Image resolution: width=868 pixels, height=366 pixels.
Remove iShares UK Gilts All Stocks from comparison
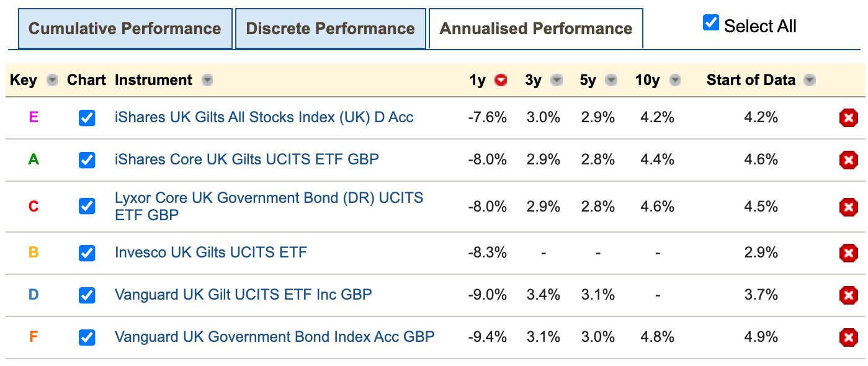coord(849,118)
